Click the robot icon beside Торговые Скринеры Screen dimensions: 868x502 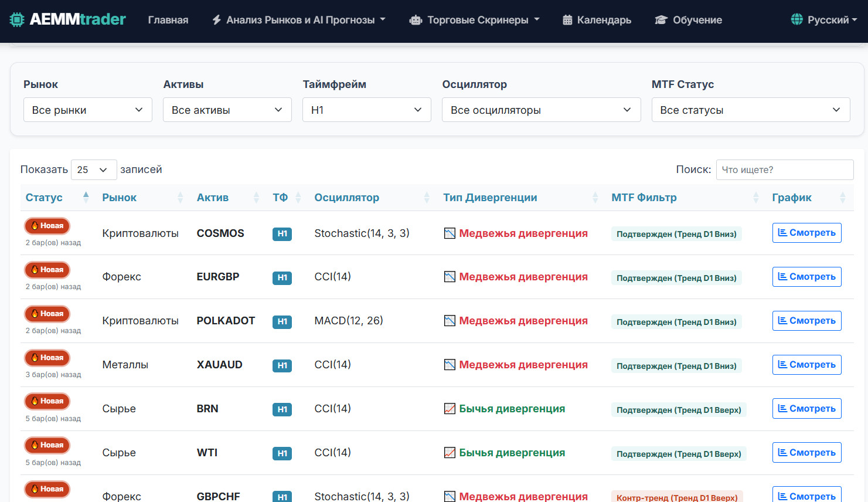tap(416, 20)
